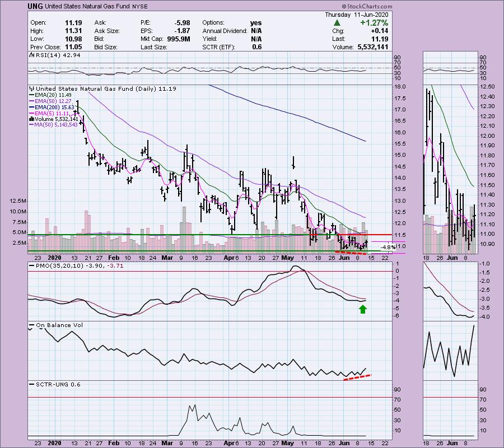Click the +1.27% percent change
The width and height of the screenshot is (504, 448).
[x=374, y=23]
